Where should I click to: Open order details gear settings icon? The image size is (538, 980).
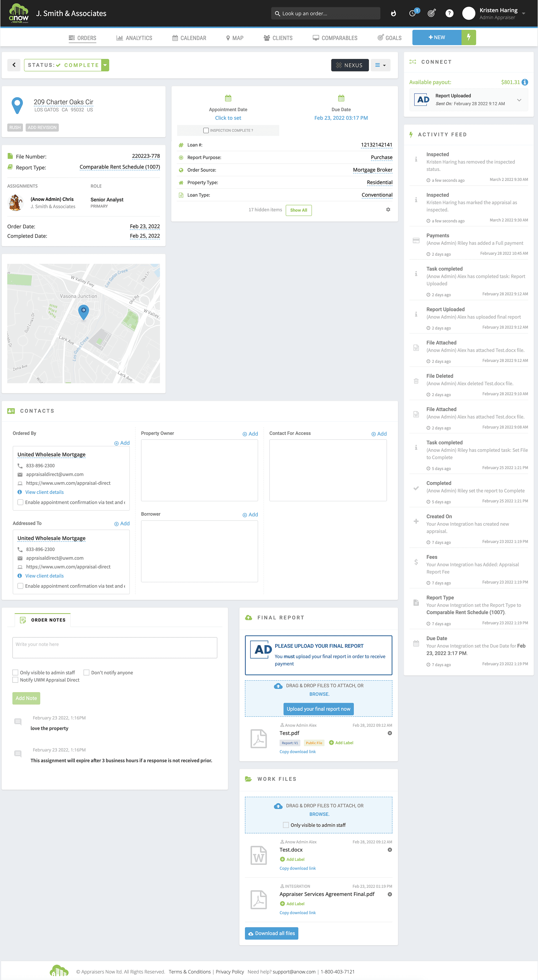388,210
